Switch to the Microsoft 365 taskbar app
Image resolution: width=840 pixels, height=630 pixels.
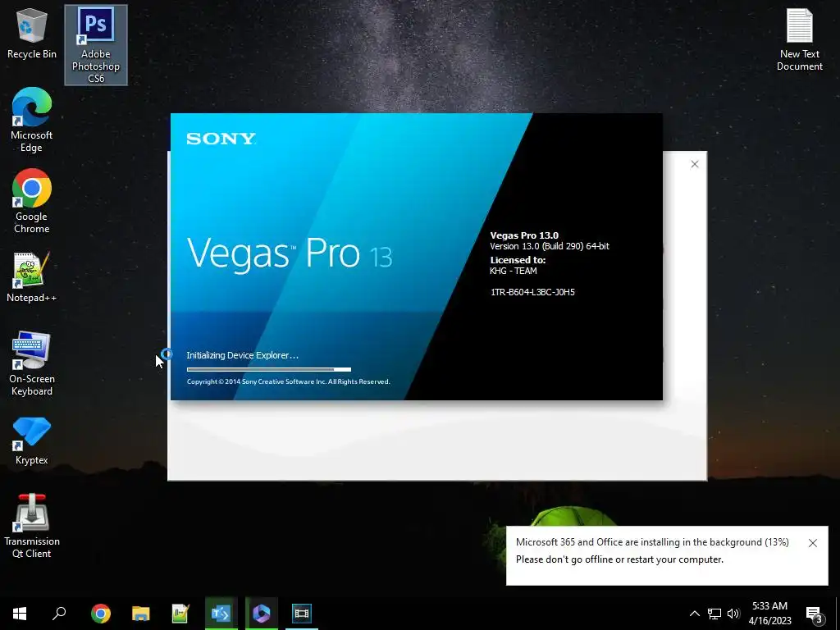262,614
